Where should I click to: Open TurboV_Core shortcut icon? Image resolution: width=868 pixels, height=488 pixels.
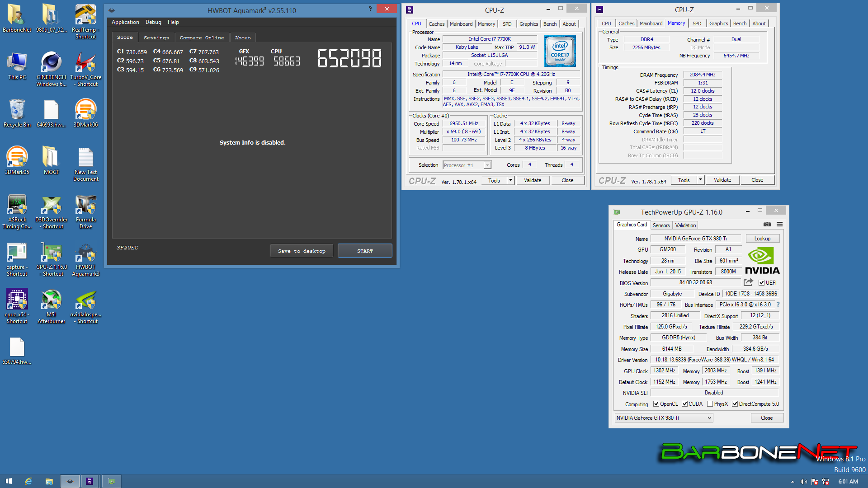click(x=85, y=69)
